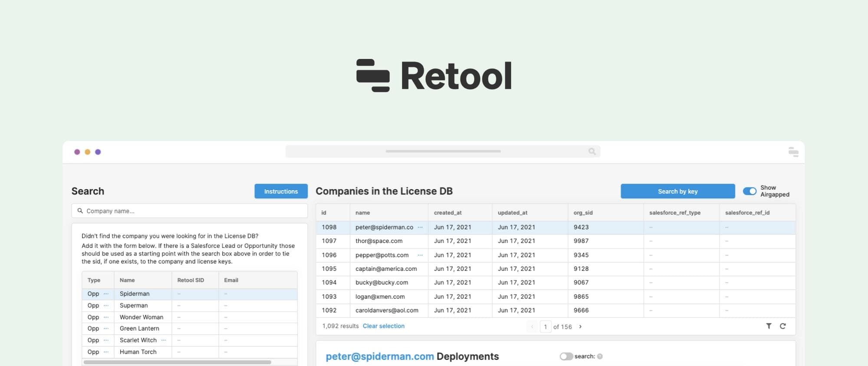The image size is (868, 366).
Task: Open the Instructions button
Action: 281,191
